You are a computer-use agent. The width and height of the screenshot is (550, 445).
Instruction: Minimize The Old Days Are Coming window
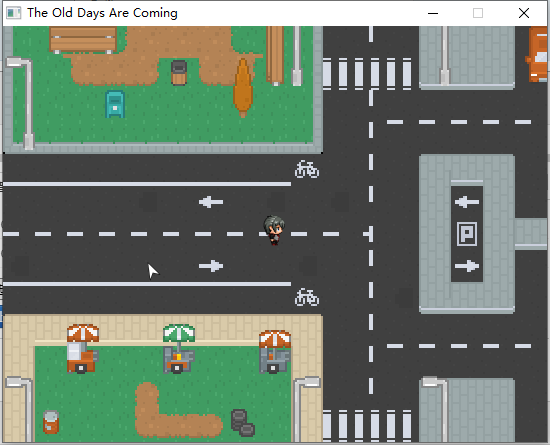tap(433, 13)
